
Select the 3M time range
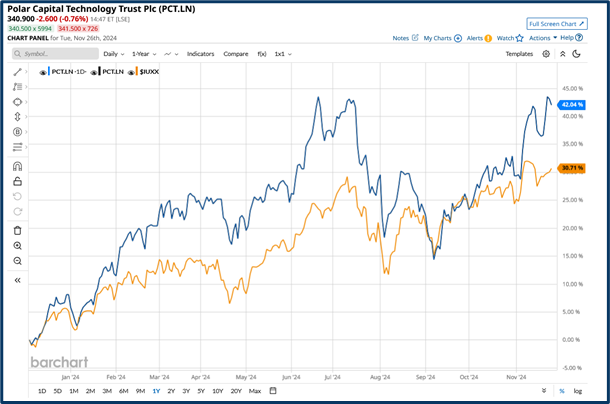click(107, 391)
